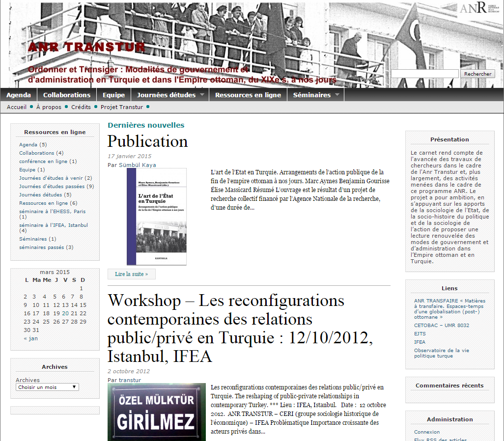This screenshot has width=504, height=441.
Task: Go to Accueil page
Action: 17,107
